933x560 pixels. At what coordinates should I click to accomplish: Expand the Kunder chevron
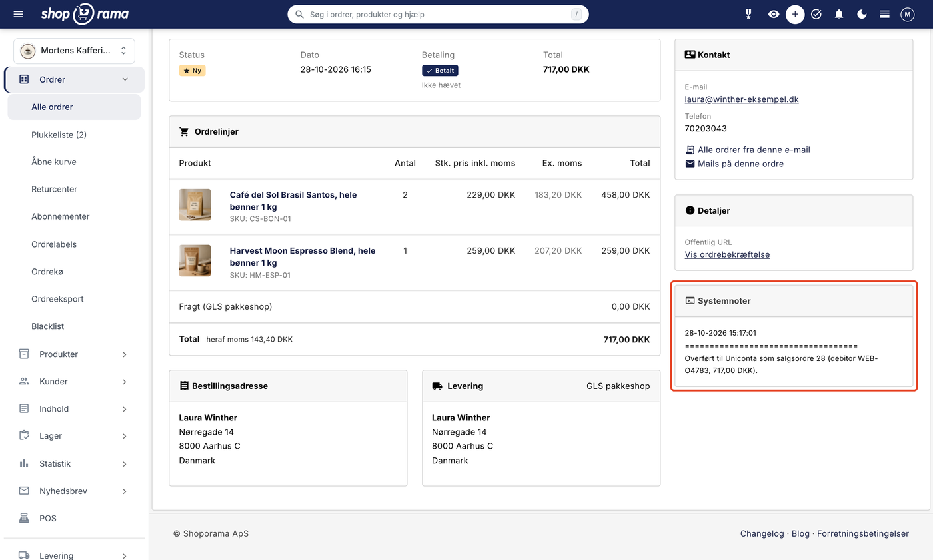pos(125,382)
